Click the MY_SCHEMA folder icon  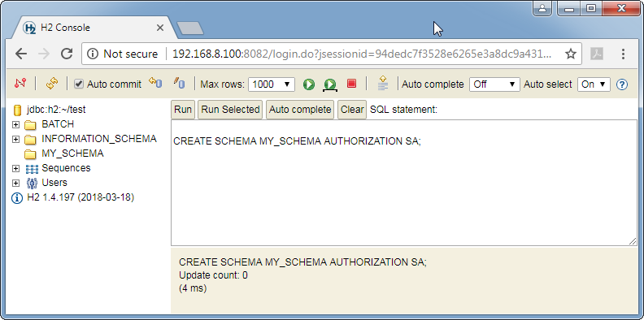point(30,154)
